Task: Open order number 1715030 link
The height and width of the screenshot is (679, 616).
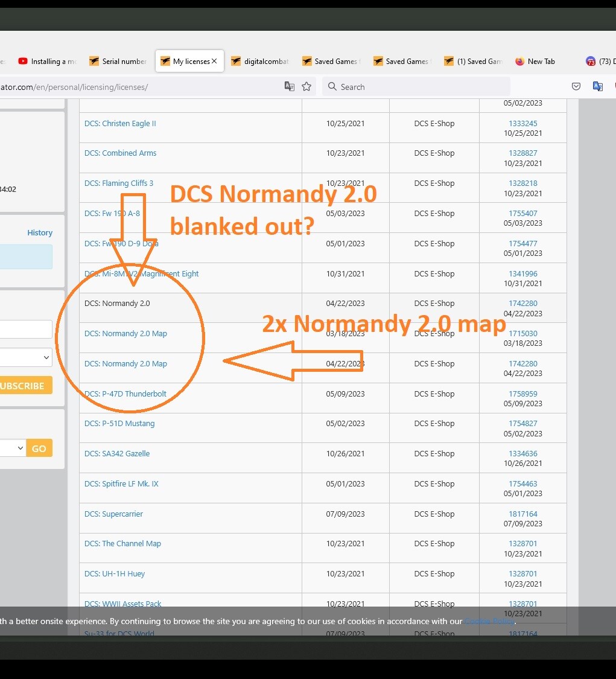Action: point(523,333)
